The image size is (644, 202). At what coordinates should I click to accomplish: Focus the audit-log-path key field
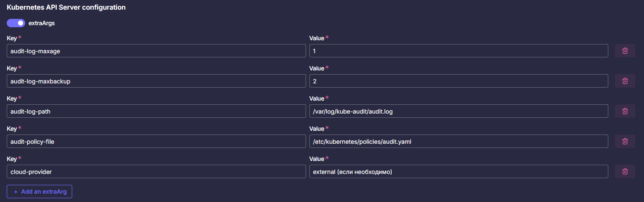(x=156, y=111)
